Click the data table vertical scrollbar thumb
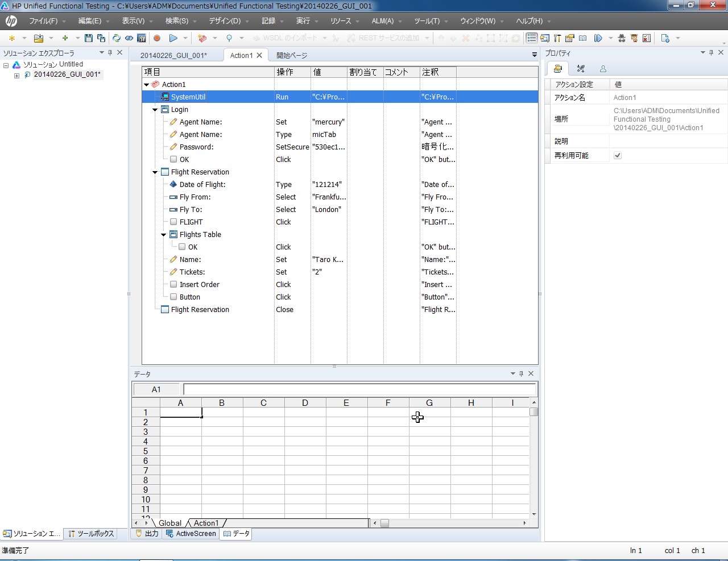This screenshot has height=561, width=728. coord(533,412)
